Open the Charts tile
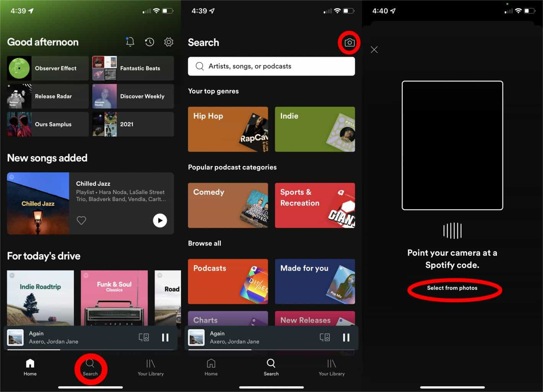543x392 pixels. (228, 318)
